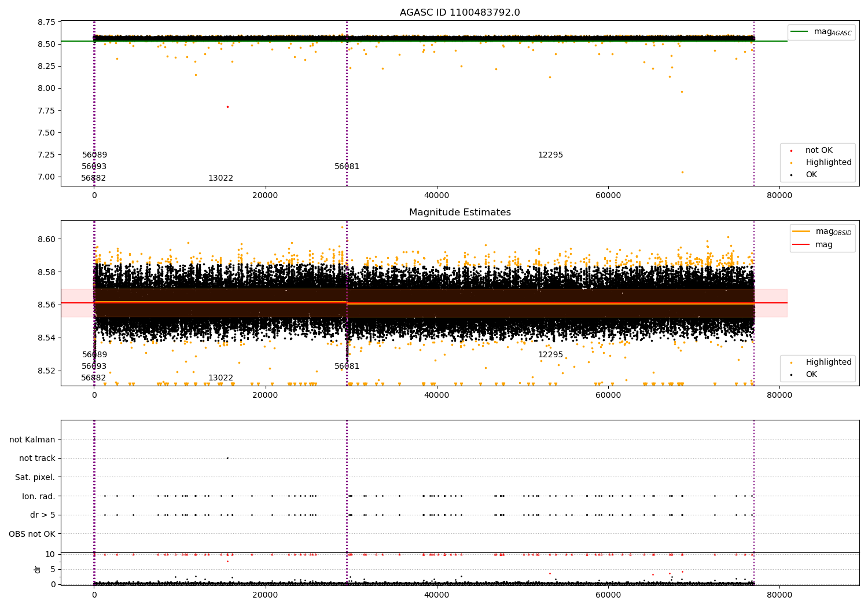The width and height of the screenshot is (868, 608).
Task: Click the 8.56 y-axis tick label
Action: 46,305
